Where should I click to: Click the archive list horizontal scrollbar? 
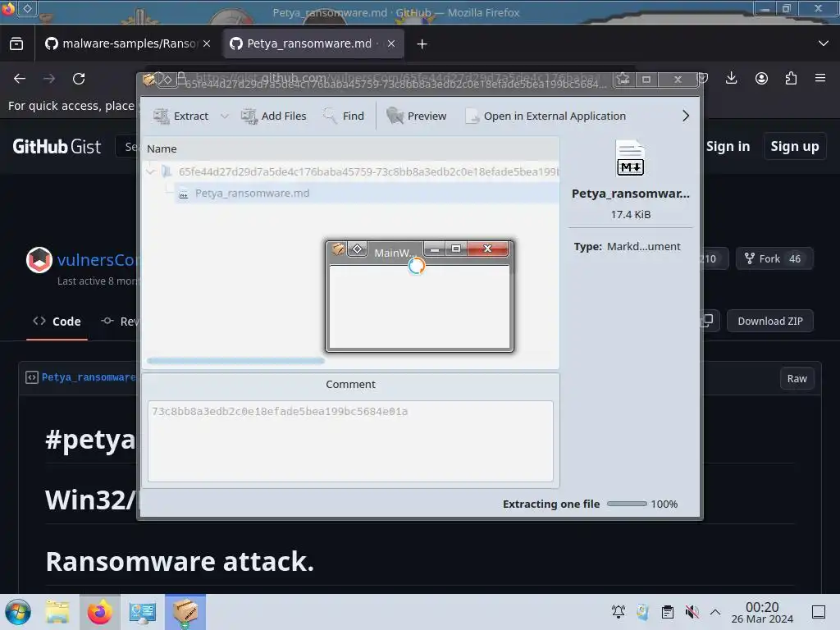pos(235,361)
